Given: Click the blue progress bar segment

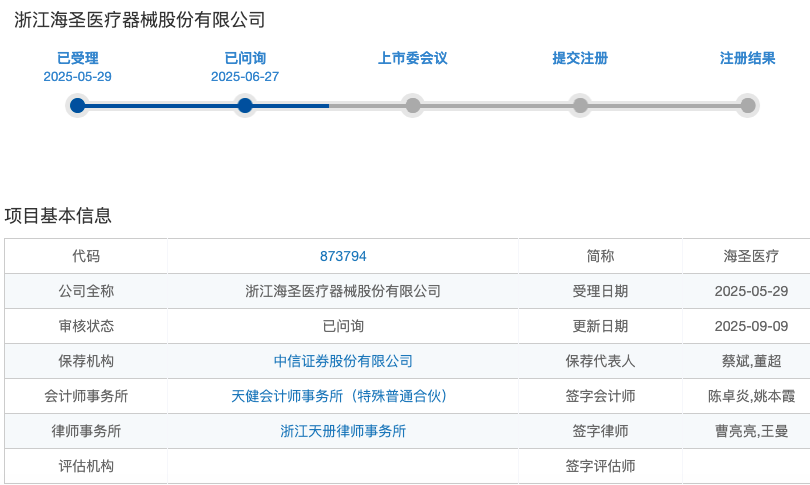Looking at the screenshot, I should pyautogui.click(x=203, y=106).
